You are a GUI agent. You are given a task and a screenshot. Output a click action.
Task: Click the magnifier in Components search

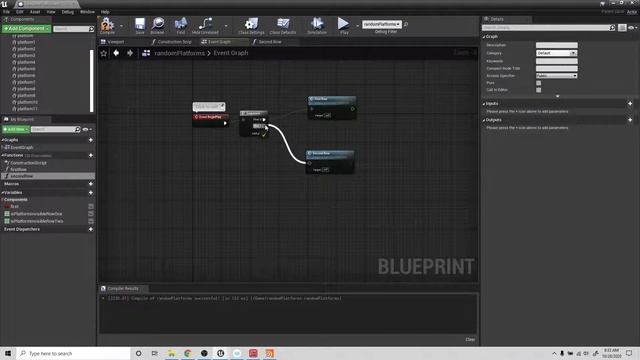tap(91, 29)
